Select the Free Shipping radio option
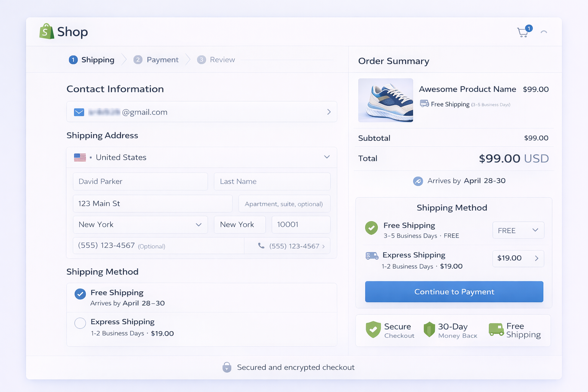588x392 pixels. [80, 294]
